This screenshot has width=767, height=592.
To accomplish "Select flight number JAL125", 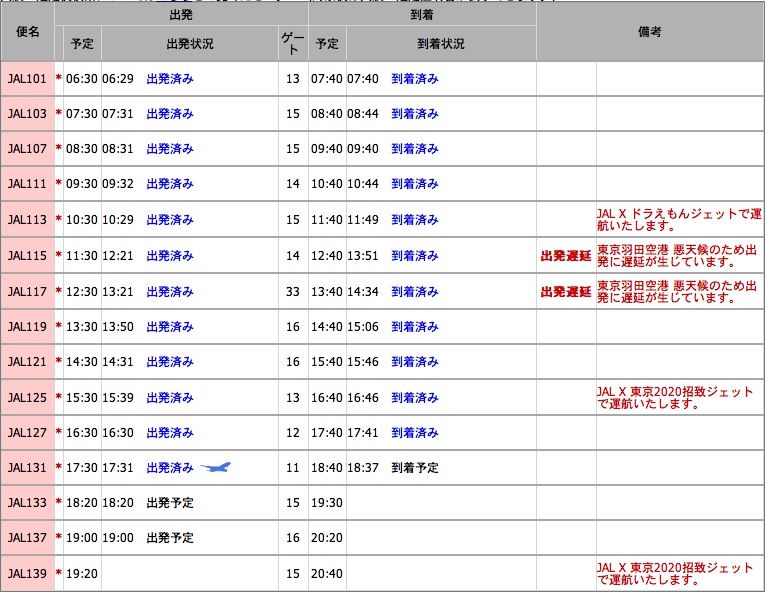I will click(x=27, y=398).
